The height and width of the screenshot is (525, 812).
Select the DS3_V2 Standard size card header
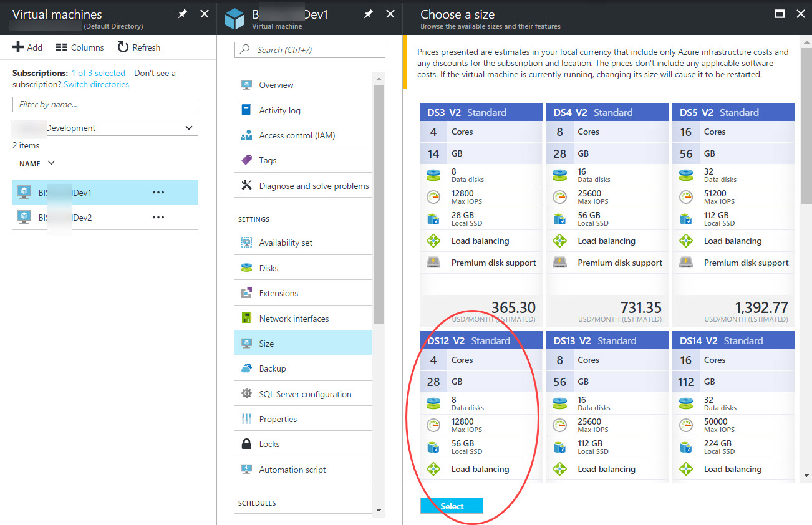pos(481,112)
